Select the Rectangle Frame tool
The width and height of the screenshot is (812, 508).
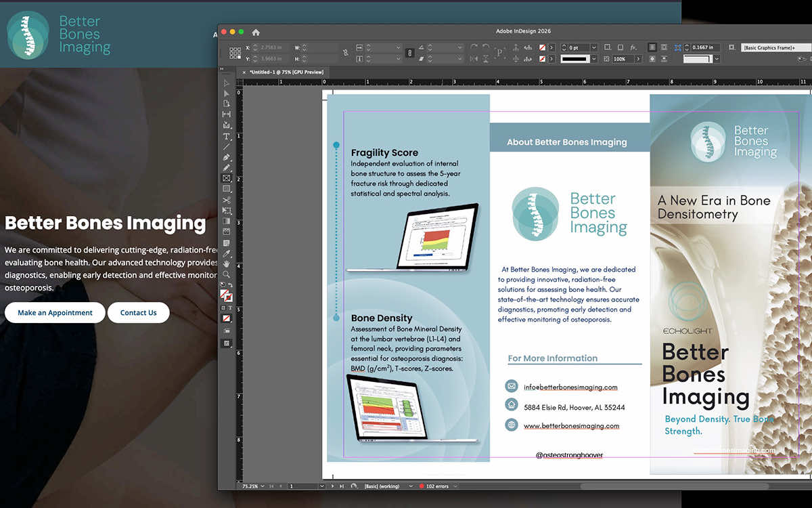227,178
